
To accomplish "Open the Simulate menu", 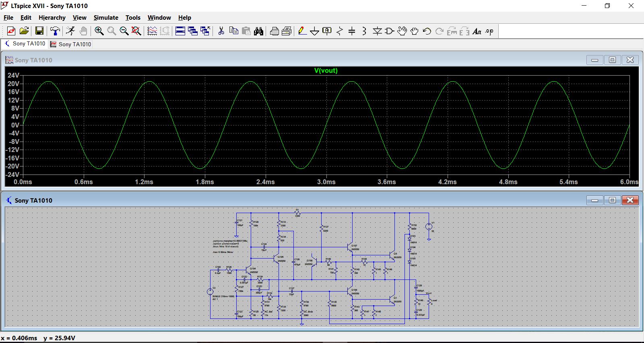I will click(106, 18).
